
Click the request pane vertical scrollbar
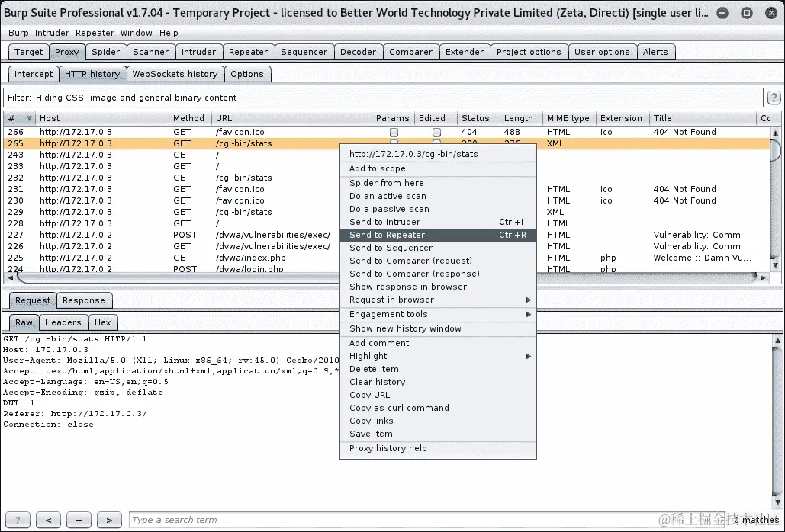click(777, 421)
